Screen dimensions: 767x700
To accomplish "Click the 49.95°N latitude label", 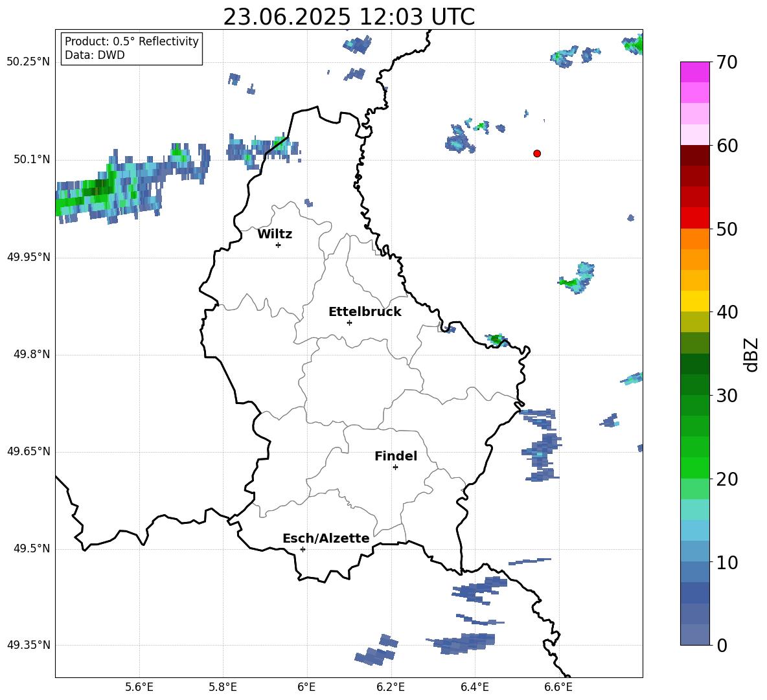I will point(29,257).
